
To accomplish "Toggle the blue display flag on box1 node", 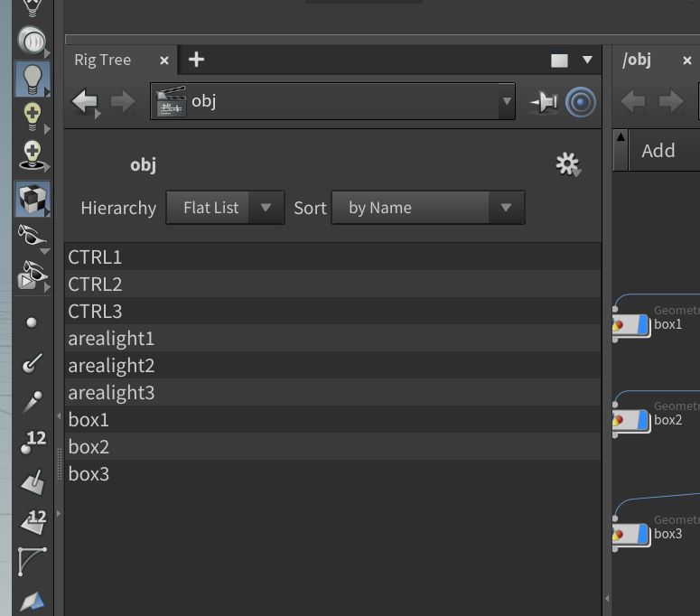I will (643, 325).
